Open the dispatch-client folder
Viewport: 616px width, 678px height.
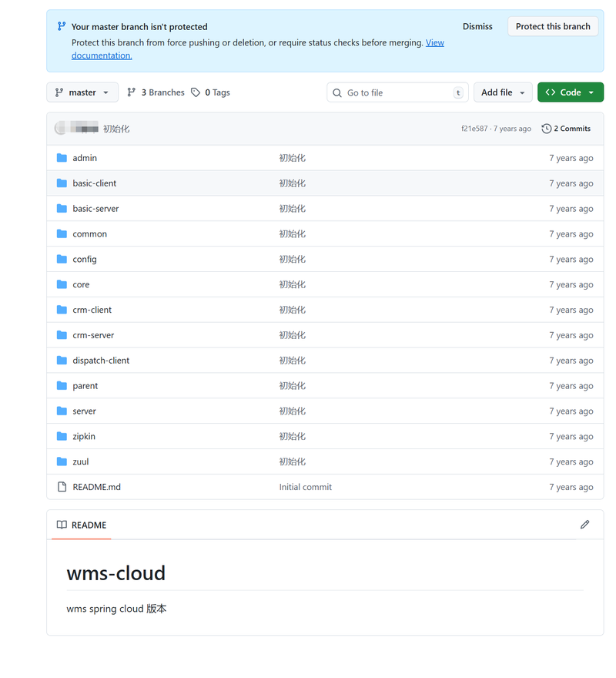pos(101,361)
